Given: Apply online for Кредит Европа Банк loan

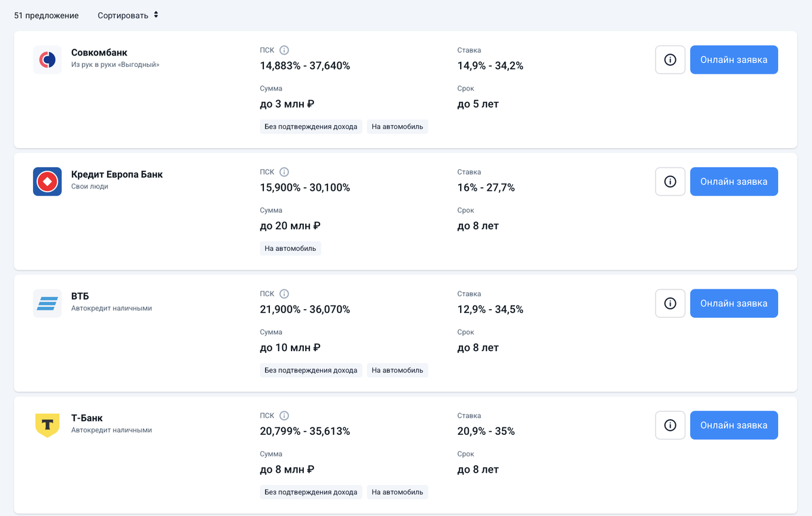Looking at the screenshot, I should [734, 181].
